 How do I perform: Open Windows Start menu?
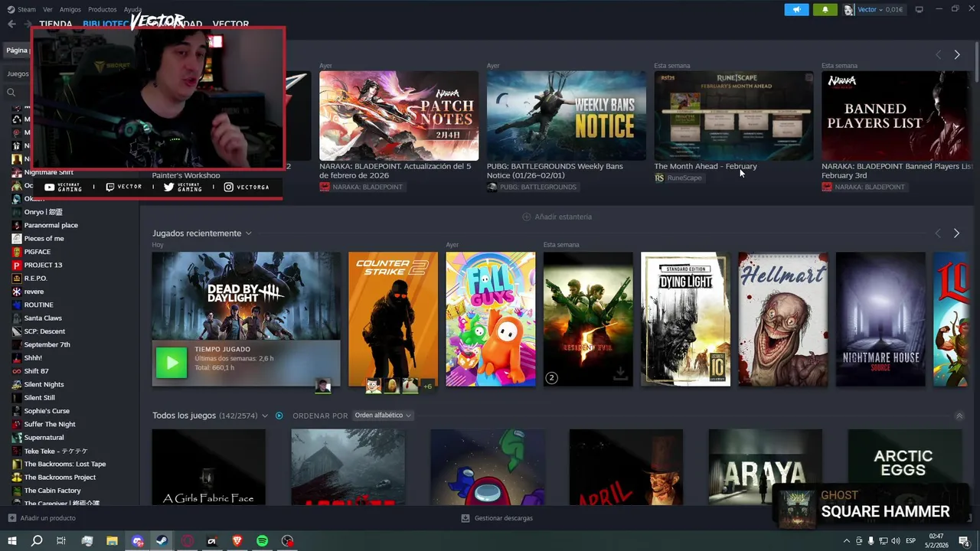coord(11,541)
